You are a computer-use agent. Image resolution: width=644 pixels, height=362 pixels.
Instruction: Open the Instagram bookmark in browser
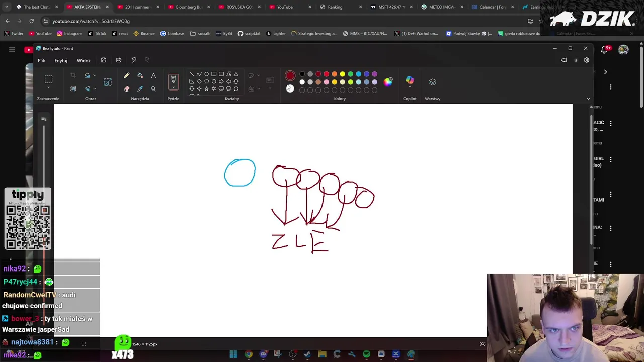click(69, 33)
